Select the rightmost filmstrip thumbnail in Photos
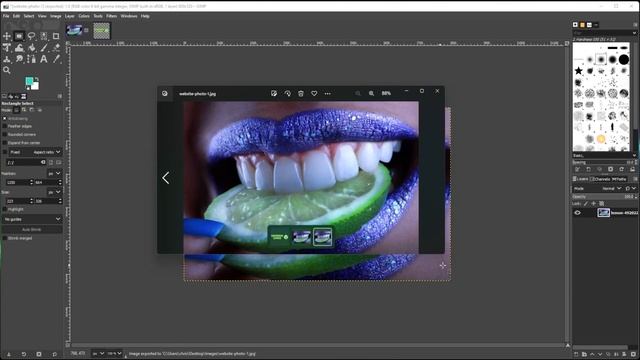 (322, 237)
